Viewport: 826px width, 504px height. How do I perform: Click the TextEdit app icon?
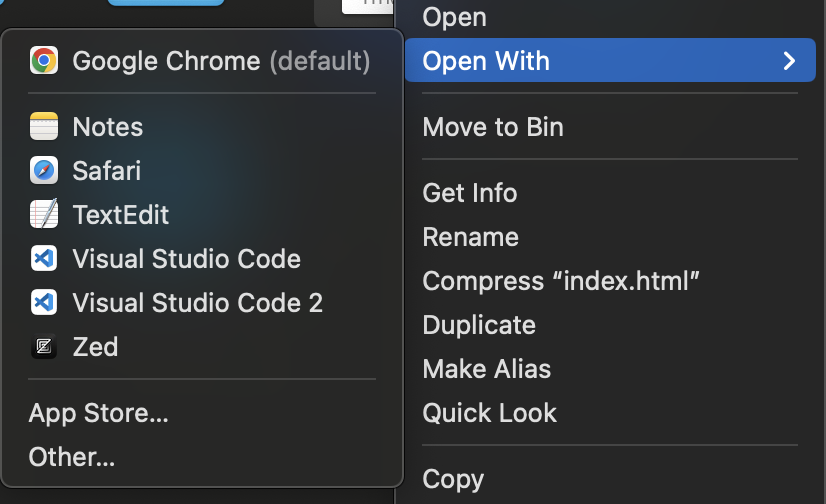tap(44, 214)
